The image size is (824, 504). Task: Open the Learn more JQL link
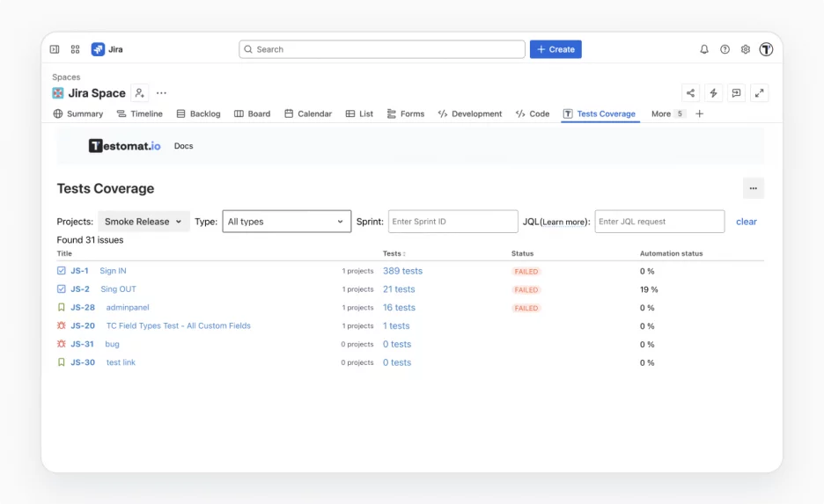click(x=564, y=222)
